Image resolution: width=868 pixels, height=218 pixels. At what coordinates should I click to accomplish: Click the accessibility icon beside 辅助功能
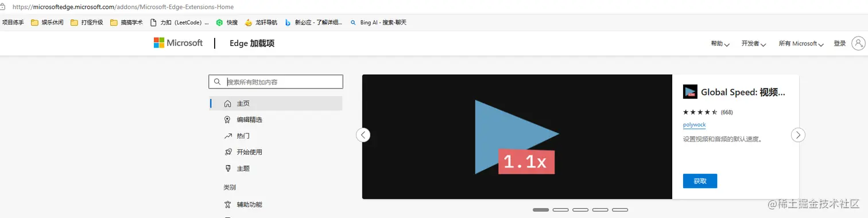pos(227,204)
